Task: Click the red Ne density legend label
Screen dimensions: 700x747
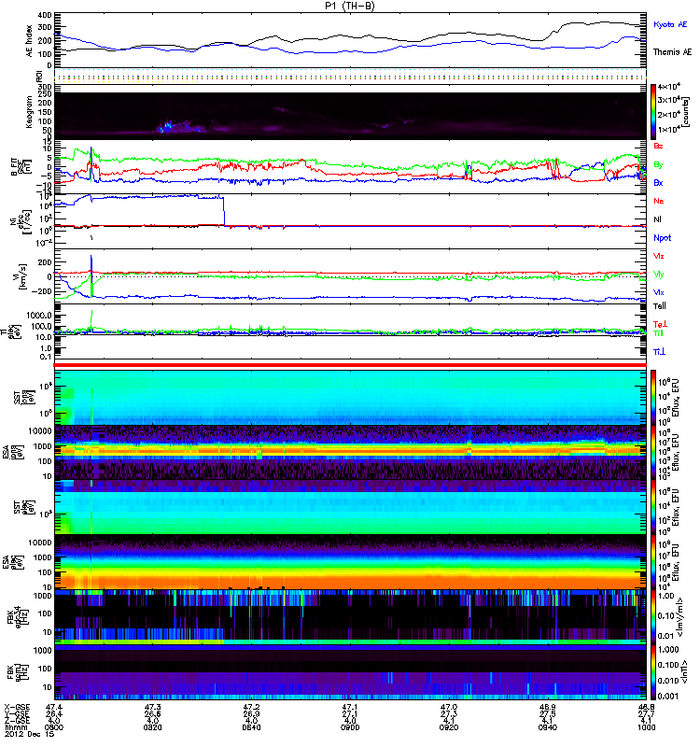Action: pyautogui.click(x=659, y=201)
